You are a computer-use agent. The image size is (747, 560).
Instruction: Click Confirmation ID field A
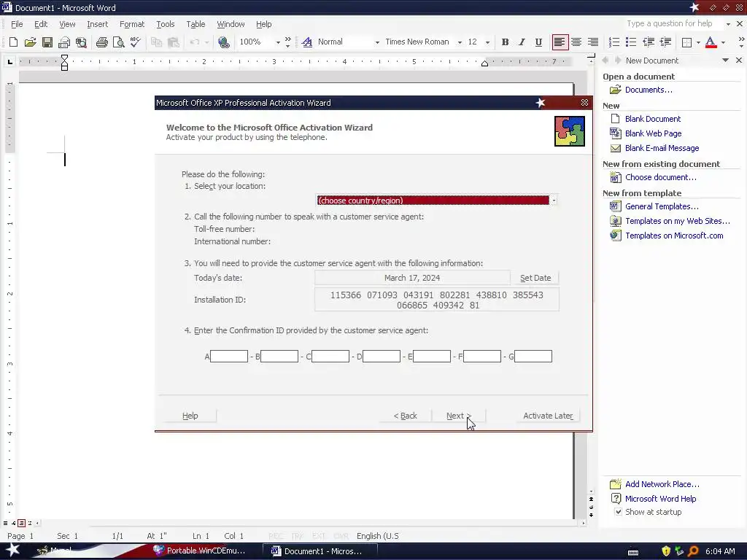(229, 356)
